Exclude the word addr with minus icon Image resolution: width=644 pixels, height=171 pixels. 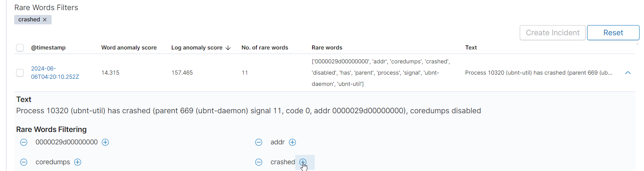[x=259, y=142]
